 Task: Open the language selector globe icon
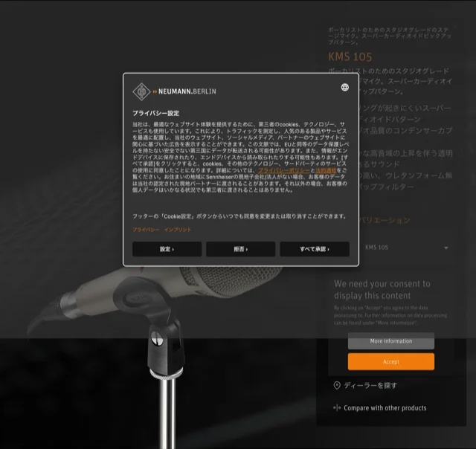344,88
